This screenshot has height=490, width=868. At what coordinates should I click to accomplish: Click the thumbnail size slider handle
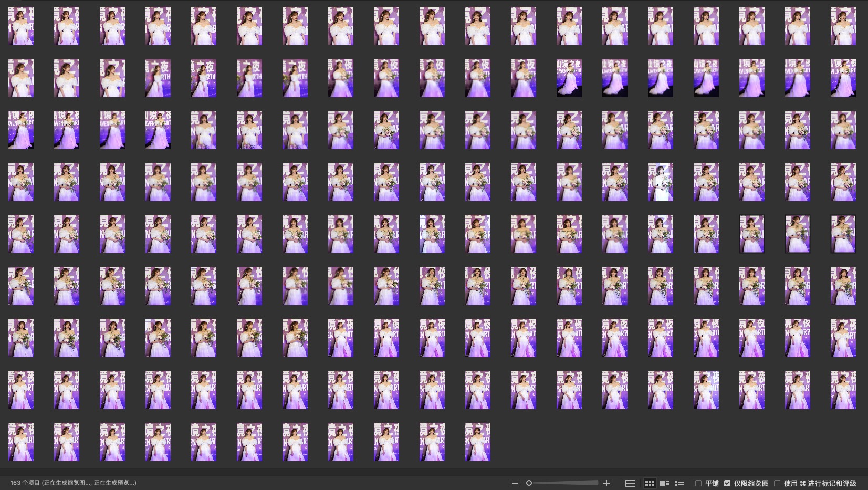point(529,483)
